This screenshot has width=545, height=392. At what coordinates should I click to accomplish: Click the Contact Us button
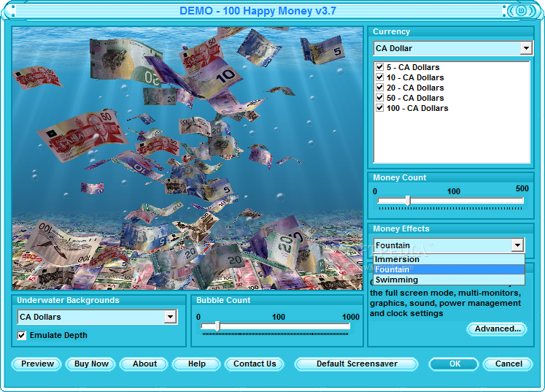pos(255,364)
